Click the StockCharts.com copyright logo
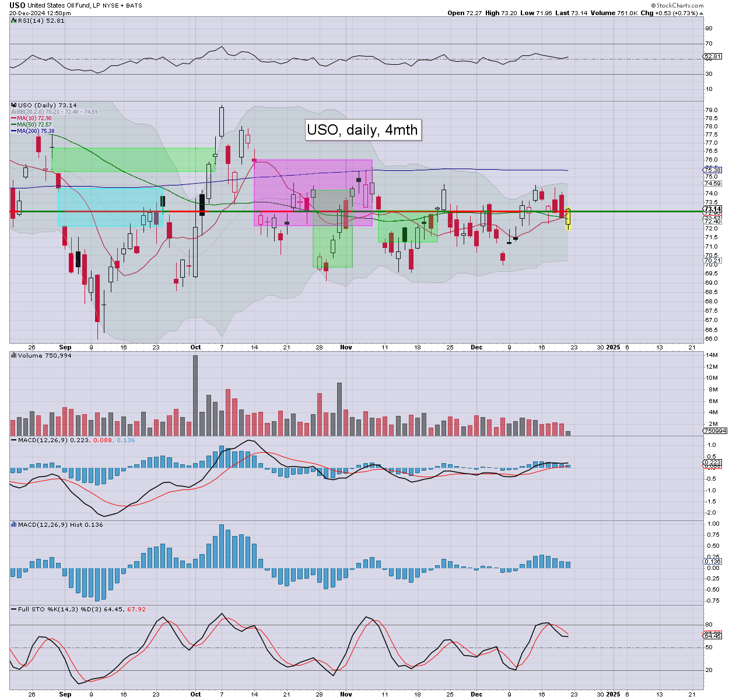The image size is (729, 700). click(x=677, y=5)
